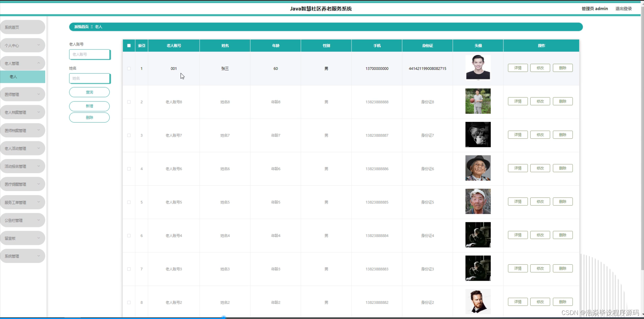The width and height of the screenshot is (644, 319).
Task: Check the checkbox for row 姓名2
Action: [129, 302]
